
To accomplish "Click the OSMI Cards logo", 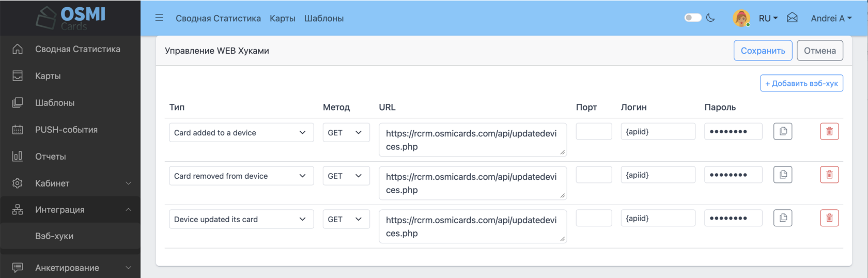I will click(71, 18).
